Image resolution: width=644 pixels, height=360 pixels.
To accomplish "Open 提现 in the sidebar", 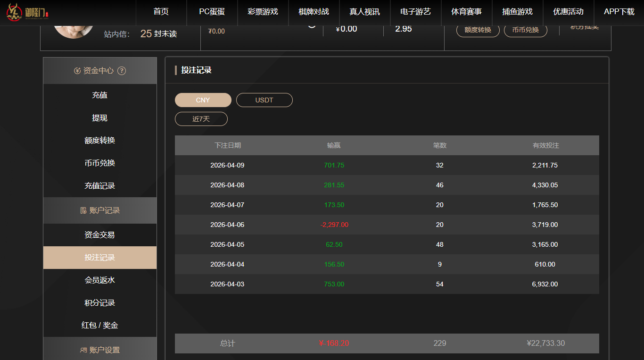I will coord(99,117).
